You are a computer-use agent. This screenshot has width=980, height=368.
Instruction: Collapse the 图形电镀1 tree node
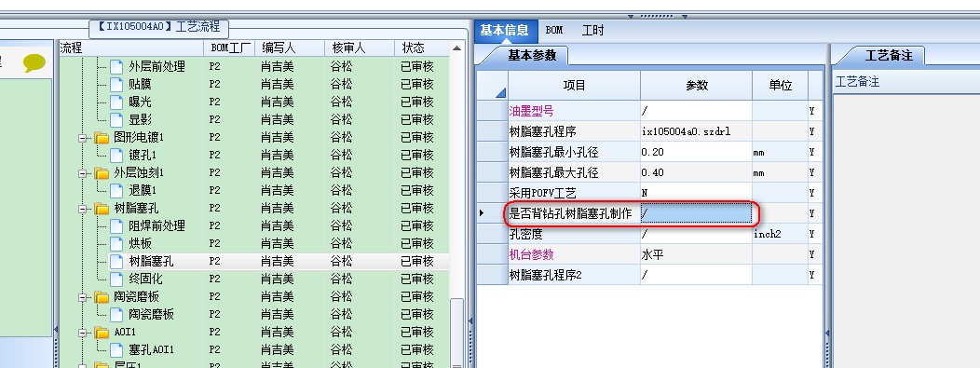click(x=83, y=138)
